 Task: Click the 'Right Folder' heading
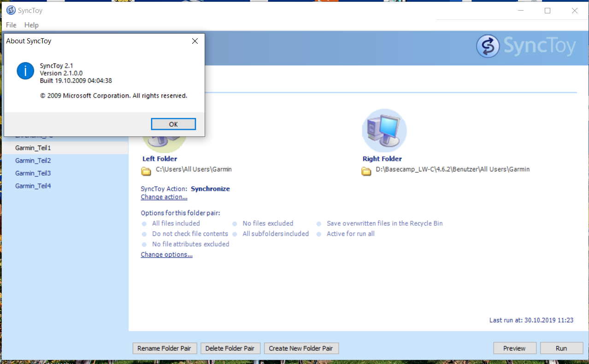[x=382, y=159]
